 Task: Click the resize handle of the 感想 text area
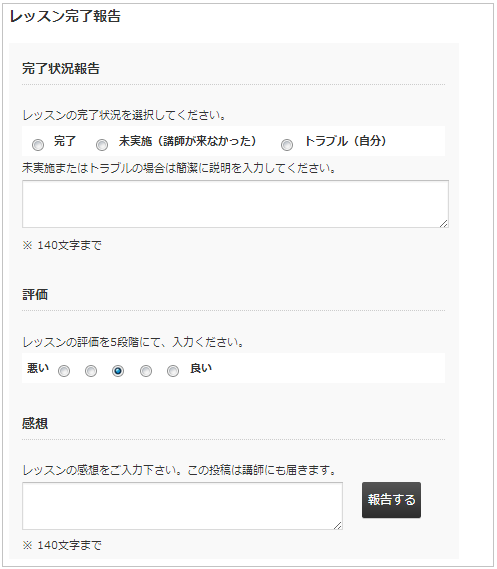point(338,525)
